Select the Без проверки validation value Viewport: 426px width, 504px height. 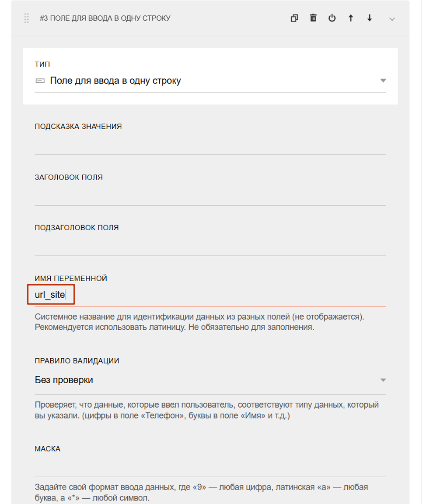pos(64,380)
